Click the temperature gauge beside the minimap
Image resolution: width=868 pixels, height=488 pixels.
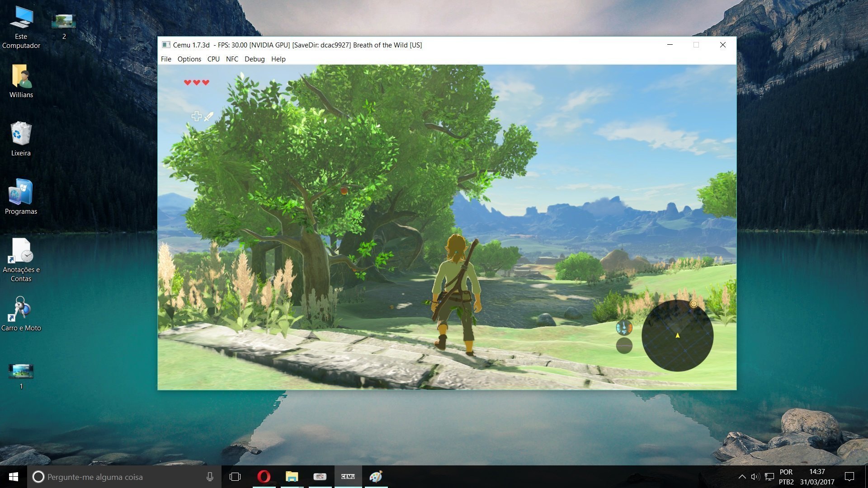pos(624,328)
